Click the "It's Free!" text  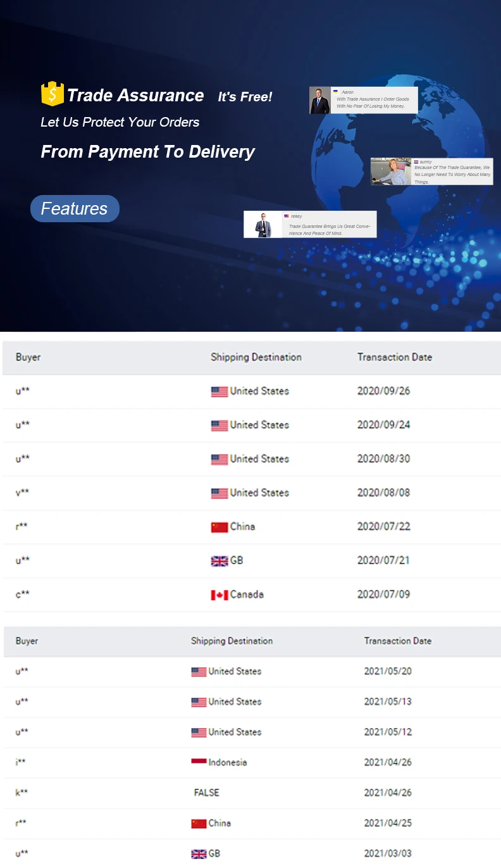[245, 97]
